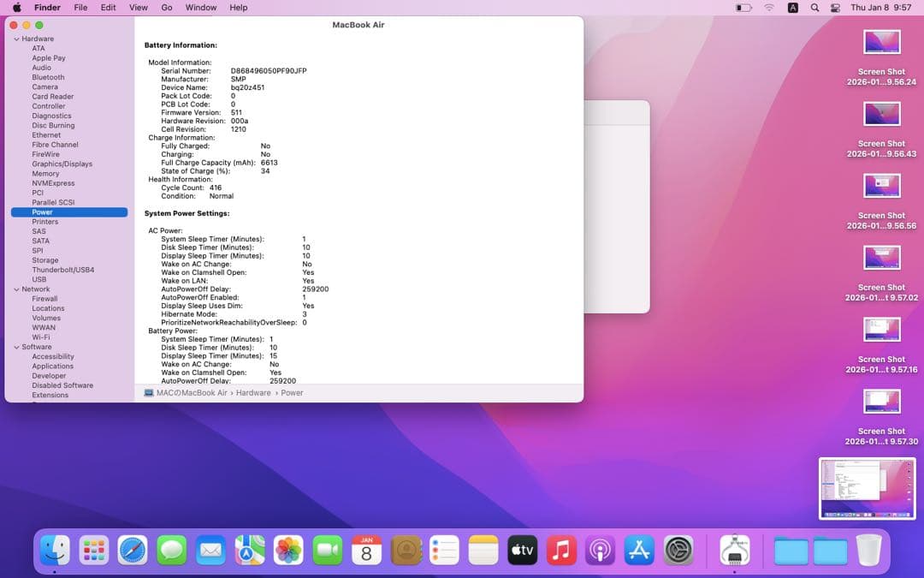The height and width of the screenshot is (578, 924).
Task: Open Maps from the Dock
Action: point(249,551)
